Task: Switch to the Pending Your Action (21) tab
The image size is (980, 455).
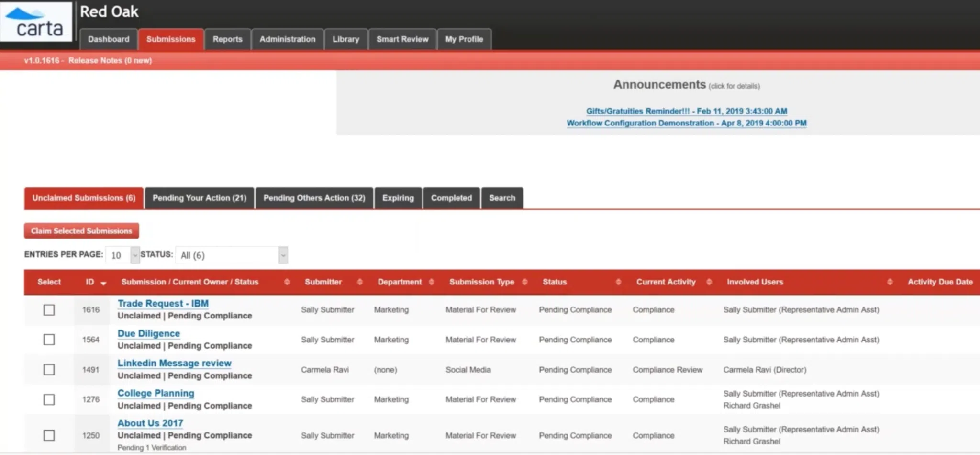Action: pos(199,198)
